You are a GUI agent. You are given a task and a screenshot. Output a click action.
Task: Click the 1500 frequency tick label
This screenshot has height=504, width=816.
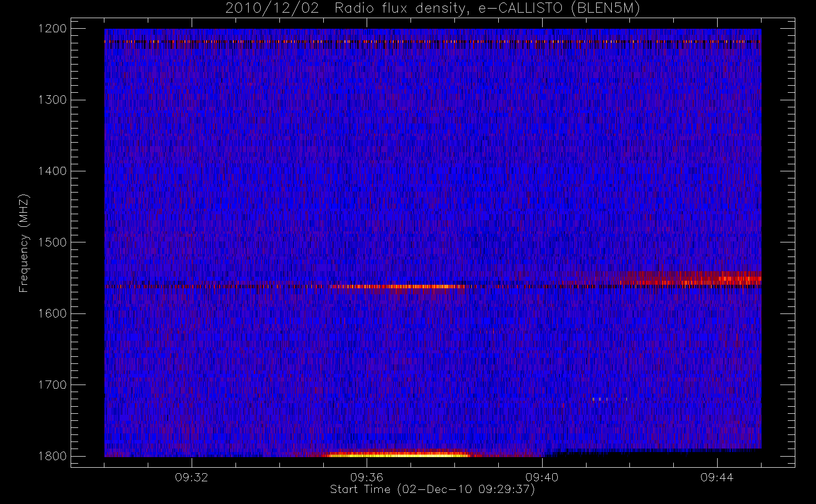tap(52, 242)
